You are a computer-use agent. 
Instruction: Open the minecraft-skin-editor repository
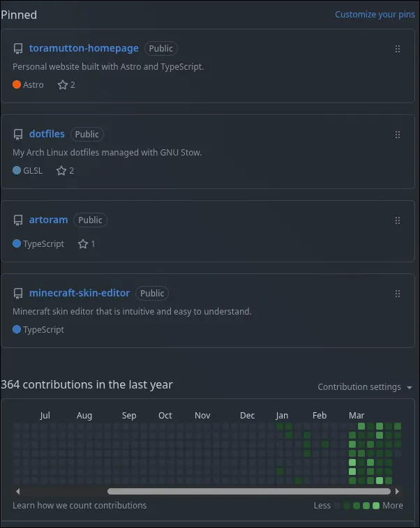pos(80,293)
